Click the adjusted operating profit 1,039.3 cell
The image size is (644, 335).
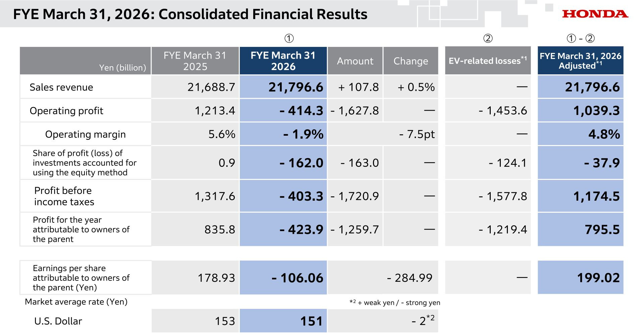pyautogui.click(x=581, y=111)
